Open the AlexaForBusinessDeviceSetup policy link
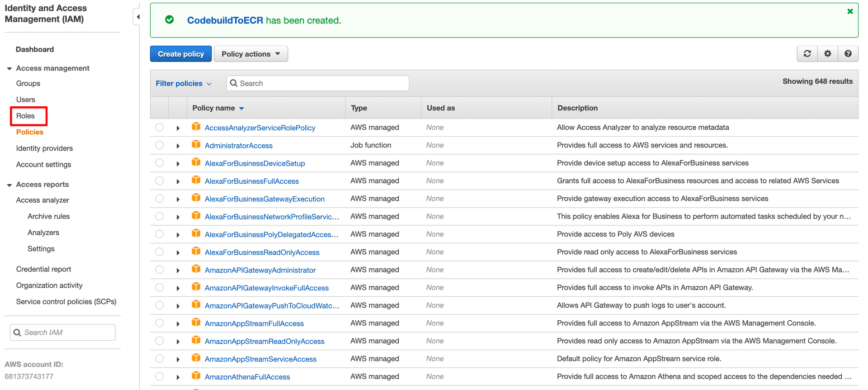 255,163
